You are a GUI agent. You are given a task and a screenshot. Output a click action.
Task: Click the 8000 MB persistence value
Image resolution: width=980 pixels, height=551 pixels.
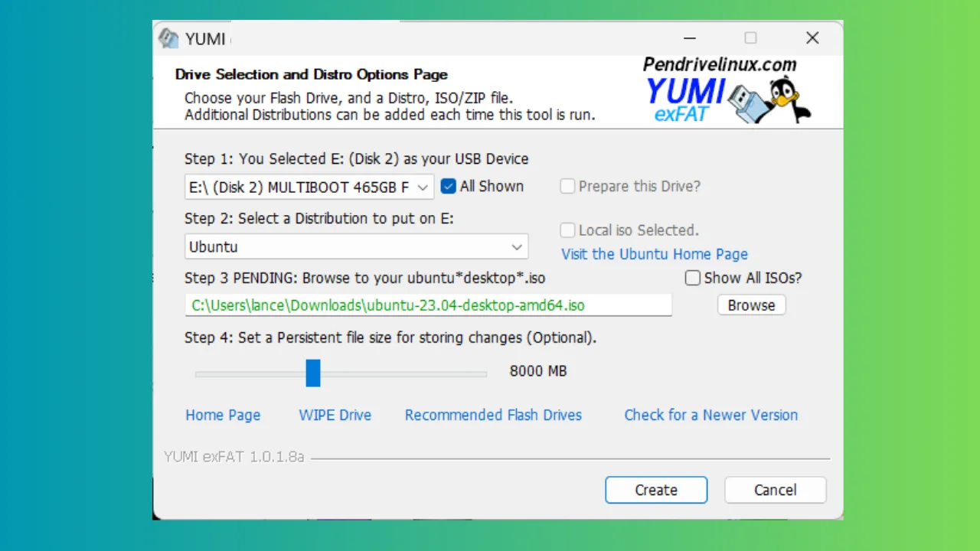pos(538,371)
